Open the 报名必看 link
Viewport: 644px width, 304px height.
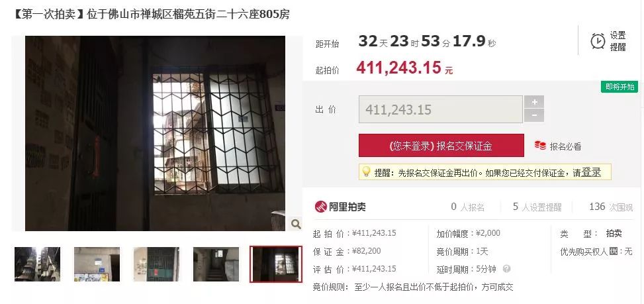565,146
